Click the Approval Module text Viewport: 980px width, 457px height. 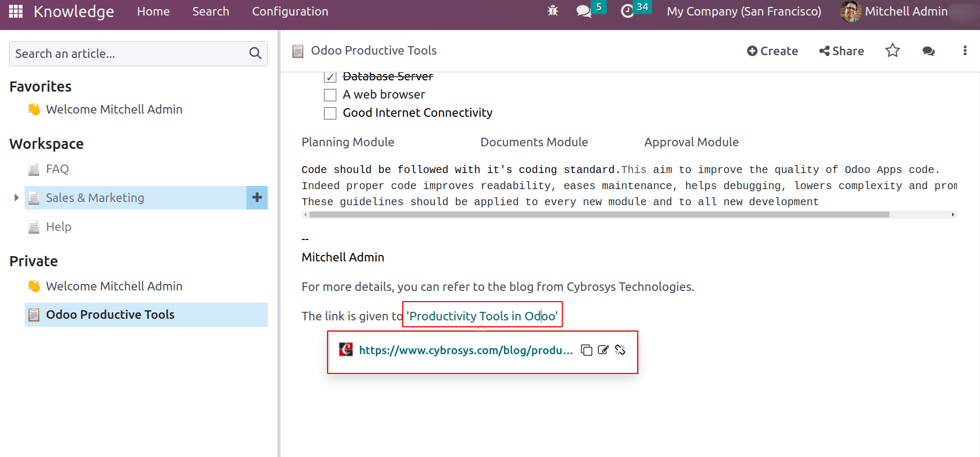click(691, 142)
